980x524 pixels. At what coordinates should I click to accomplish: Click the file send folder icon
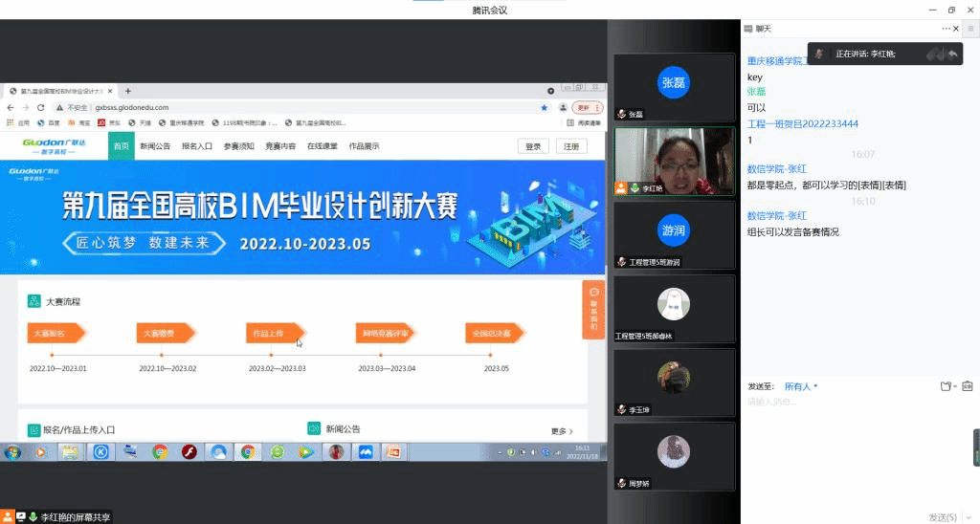[x=945, y=386]
